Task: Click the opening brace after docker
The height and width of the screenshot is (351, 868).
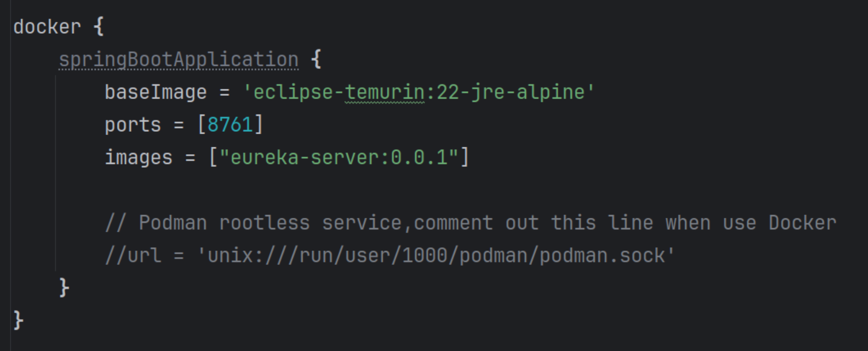Action: [x=99, y=27]
